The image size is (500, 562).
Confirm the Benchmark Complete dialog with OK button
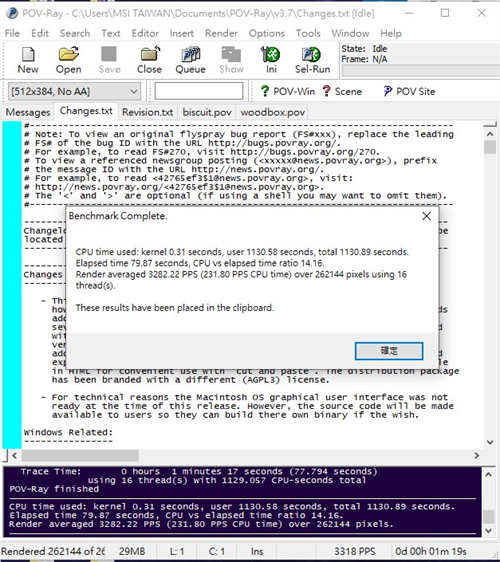tap(389, 351)
